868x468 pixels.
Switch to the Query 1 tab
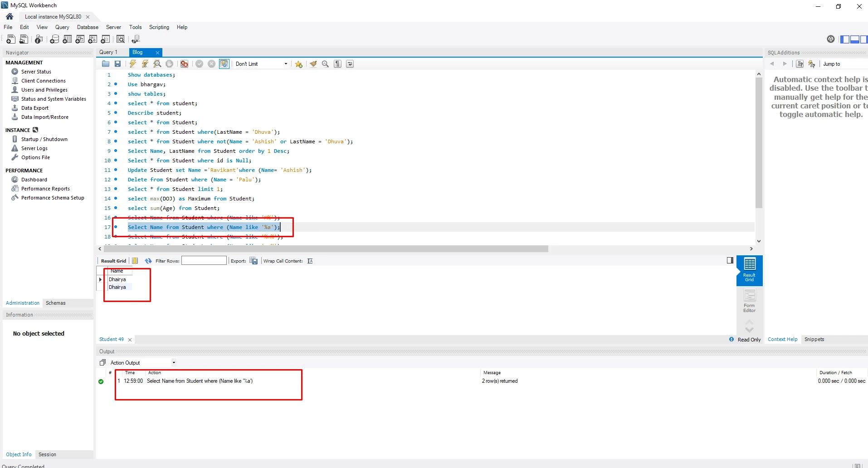click(x=108, y=52)
